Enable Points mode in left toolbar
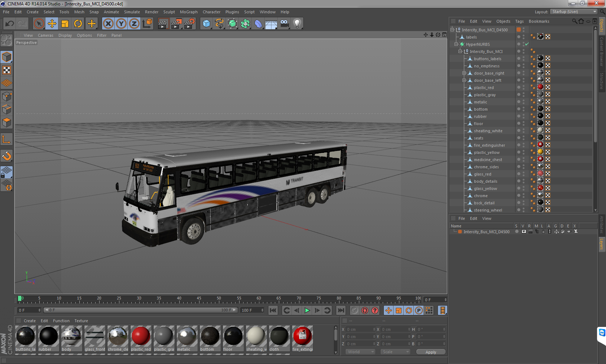 [x=7, y=96]
